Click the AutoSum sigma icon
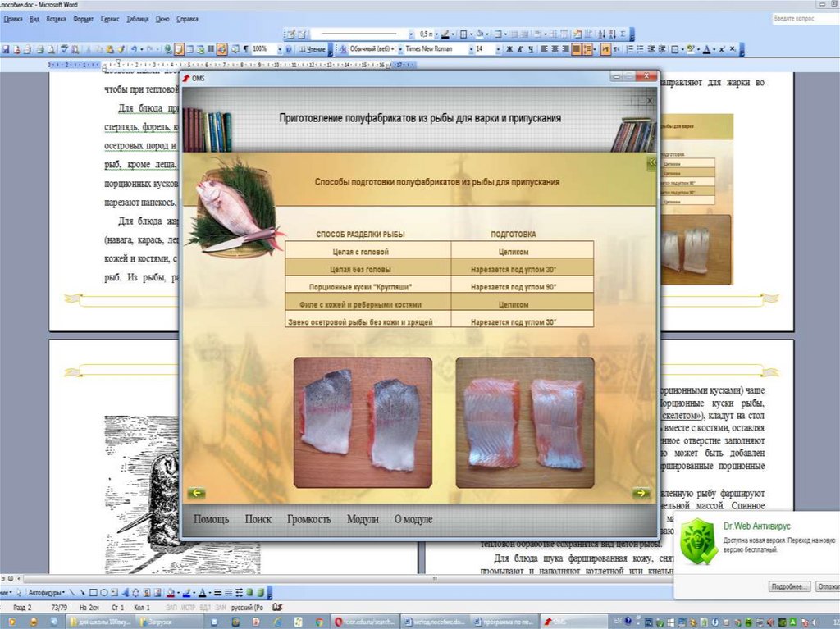 (x=623, y=34)
